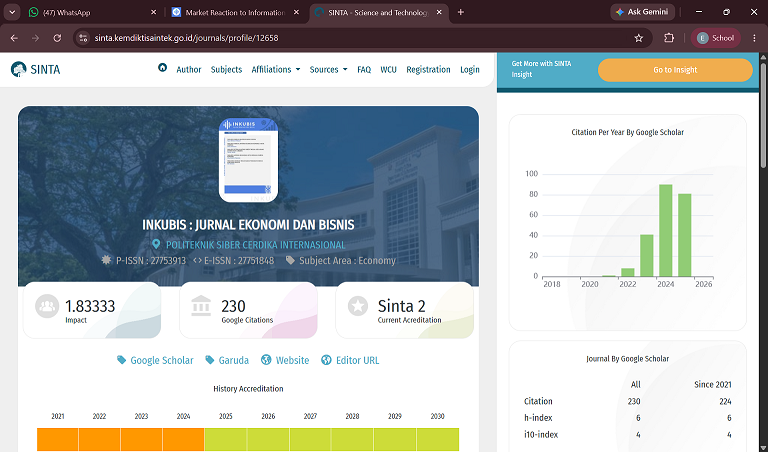Open the browser Extensions icon
Screen dimensions: 768x452
(x=669, y=38)
